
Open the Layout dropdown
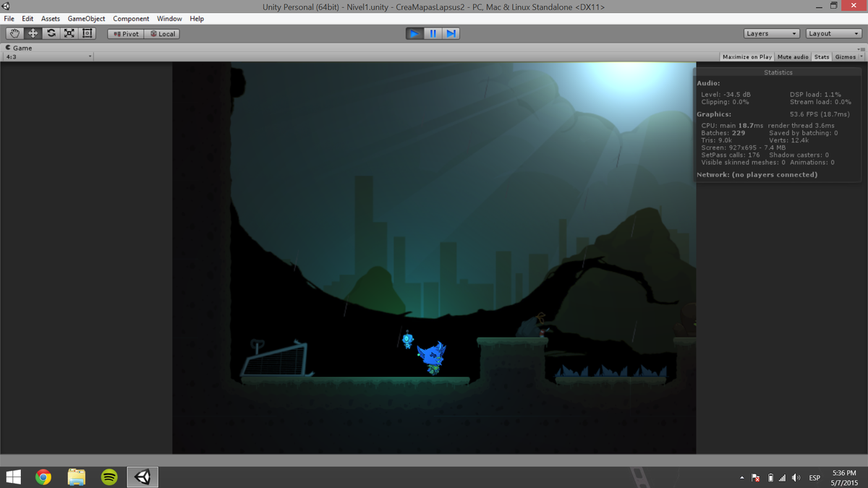pos(835,33)
